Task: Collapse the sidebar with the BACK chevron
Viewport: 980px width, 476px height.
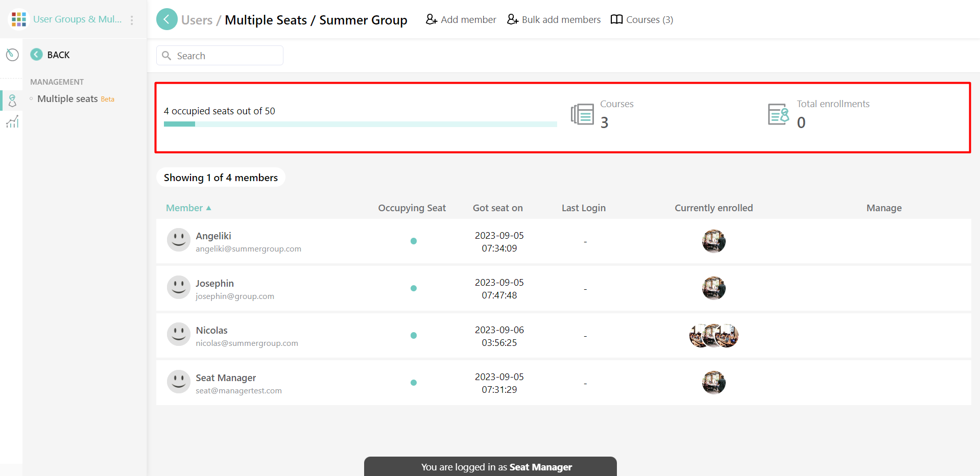Action: 36,55
